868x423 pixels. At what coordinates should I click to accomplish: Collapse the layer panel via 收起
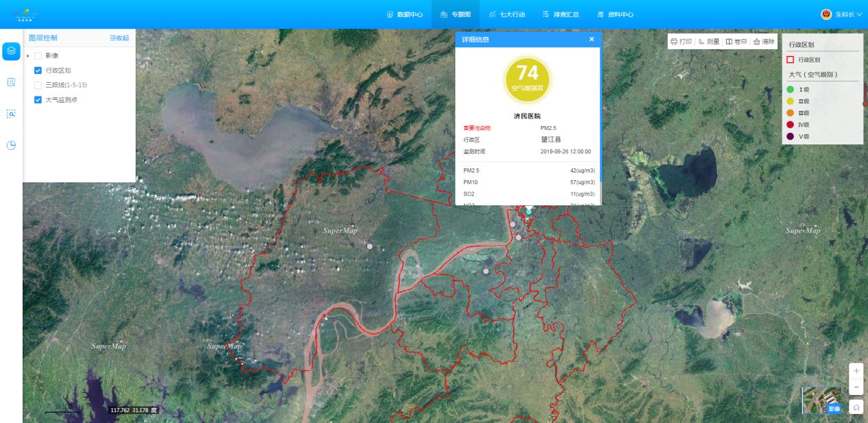[x=119, y=38]
